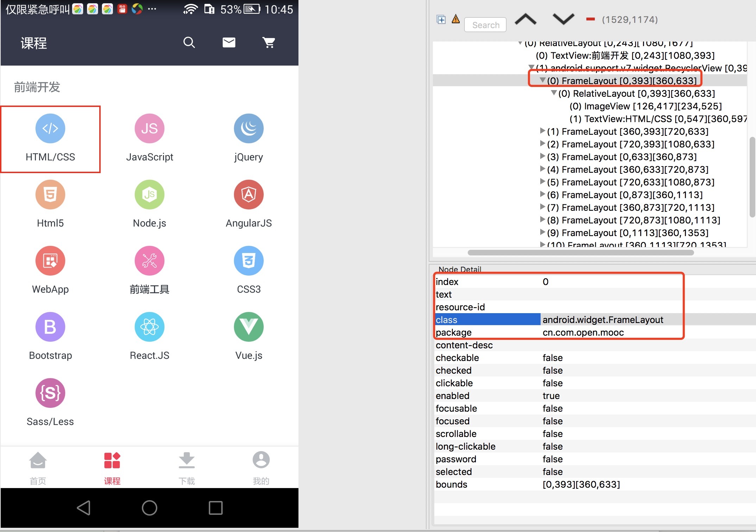The image size is (756, 532).
Task: Open the 前端工具 course icon
Action: tap(150, 260)
